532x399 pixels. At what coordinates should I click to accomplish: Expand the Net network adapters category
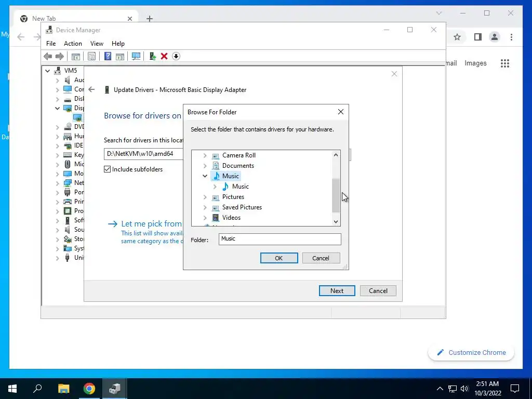point(57,183)
